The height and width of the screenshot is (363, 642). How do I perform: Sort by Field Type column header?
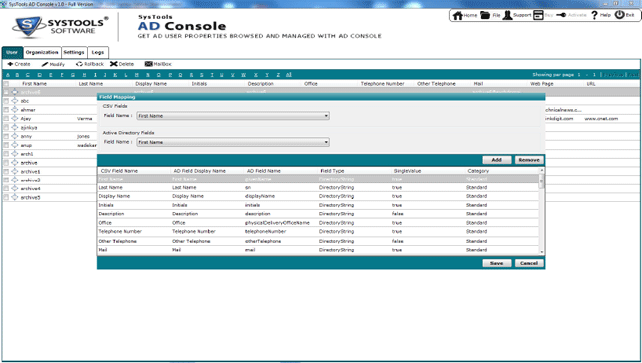pyautogui.click(x=332, y=171)
